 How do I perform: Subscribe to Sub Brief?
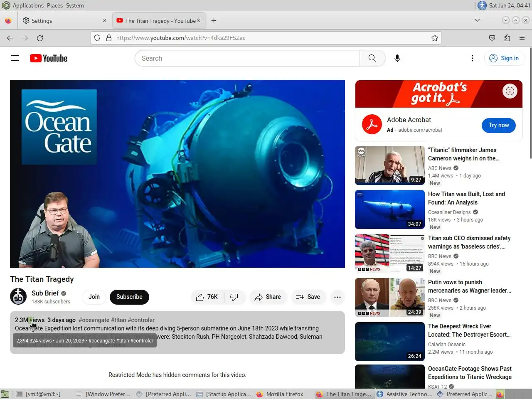tap(129, 297)
